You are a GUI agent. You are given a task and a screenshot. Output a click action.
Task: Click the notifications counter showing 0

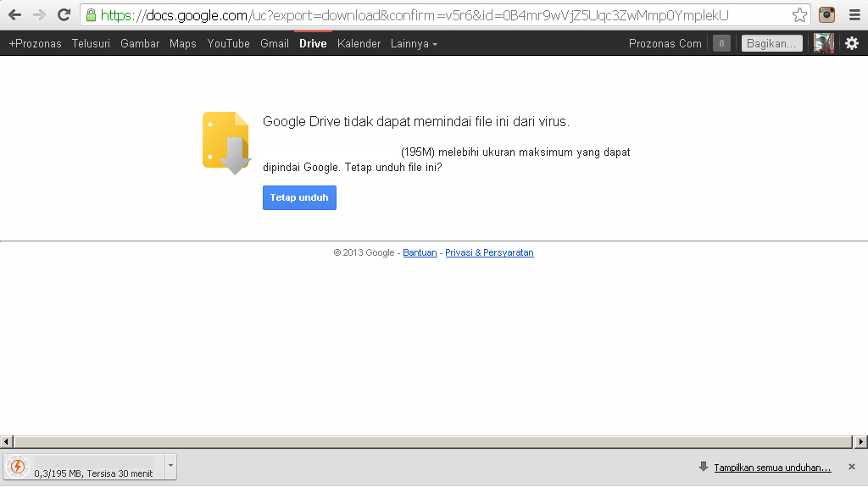pyautogui.click(x=721, y=43)
